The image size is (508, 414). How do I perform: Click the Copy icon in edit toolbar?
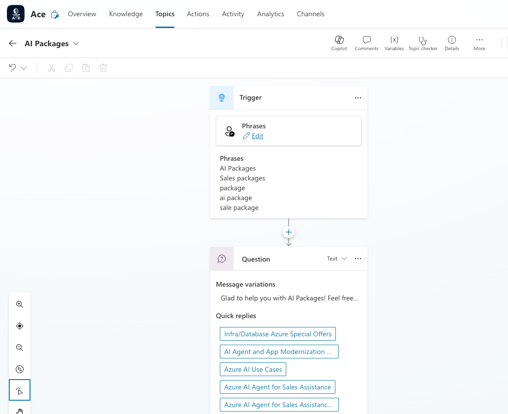point(69,68)
